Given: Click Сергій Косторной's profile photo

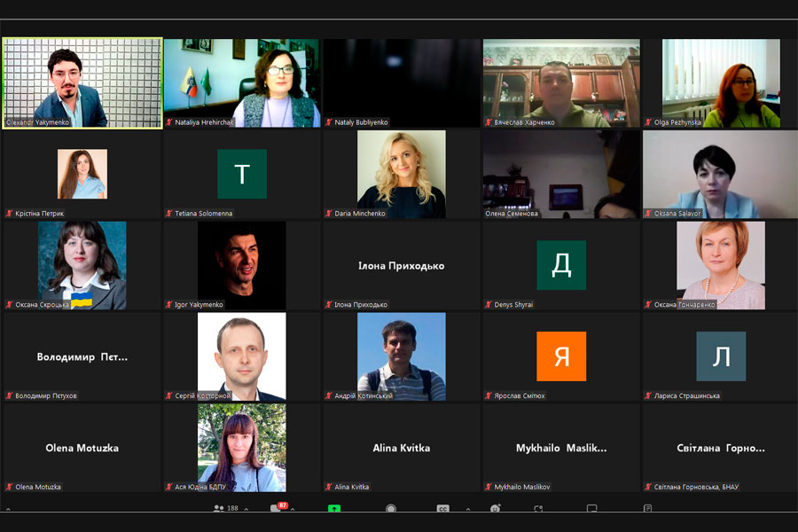Looking at the screenshot, I should pos(242,356).
